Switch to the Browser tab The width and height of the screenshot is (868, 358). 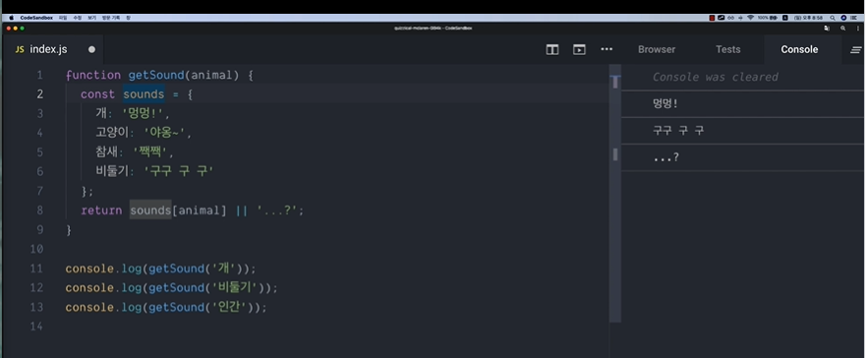coord(657,49)
